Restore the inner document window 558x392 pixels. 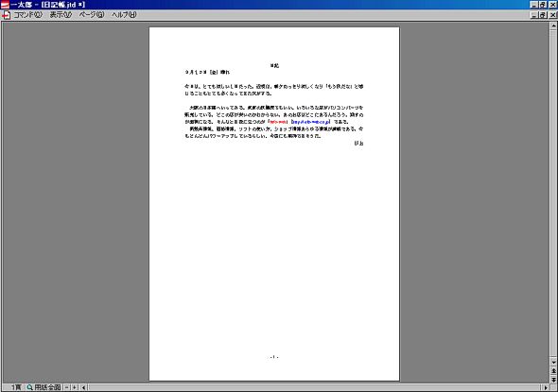pyautogui.click(x=543, y=15)
